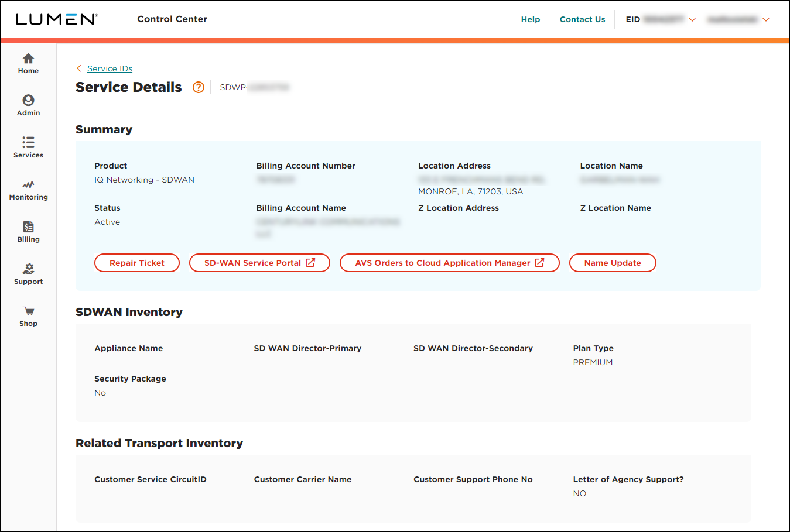Click the Letter of Agency value NO
The width and height of the screenshot is (790, 532).
[579, 493]
